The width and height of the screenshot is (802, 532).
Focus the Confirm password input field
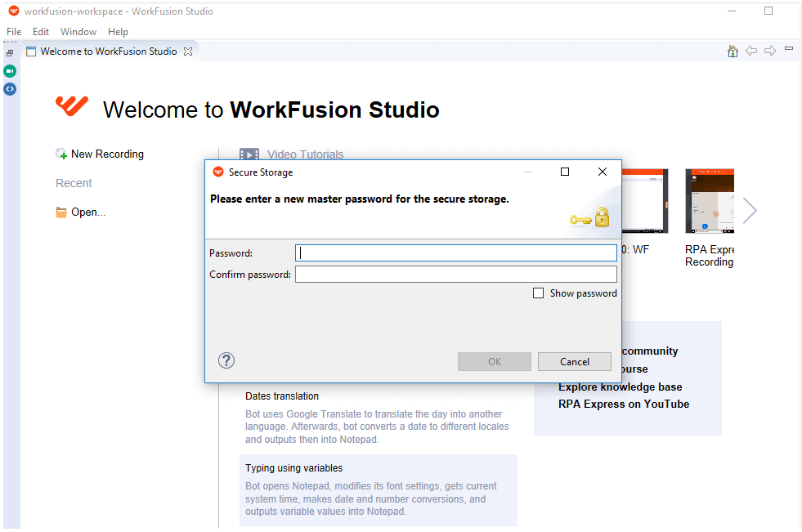(x=455, y=275)
